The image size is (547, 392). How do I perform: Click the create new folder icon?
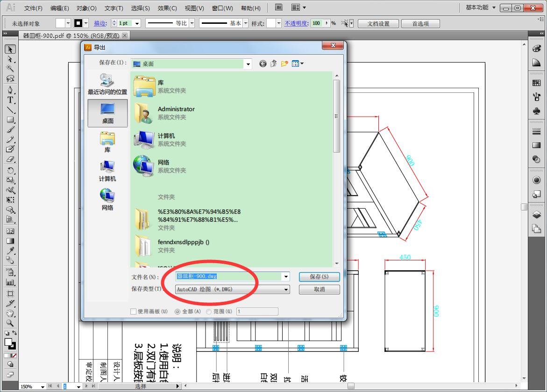click(284, 63)
